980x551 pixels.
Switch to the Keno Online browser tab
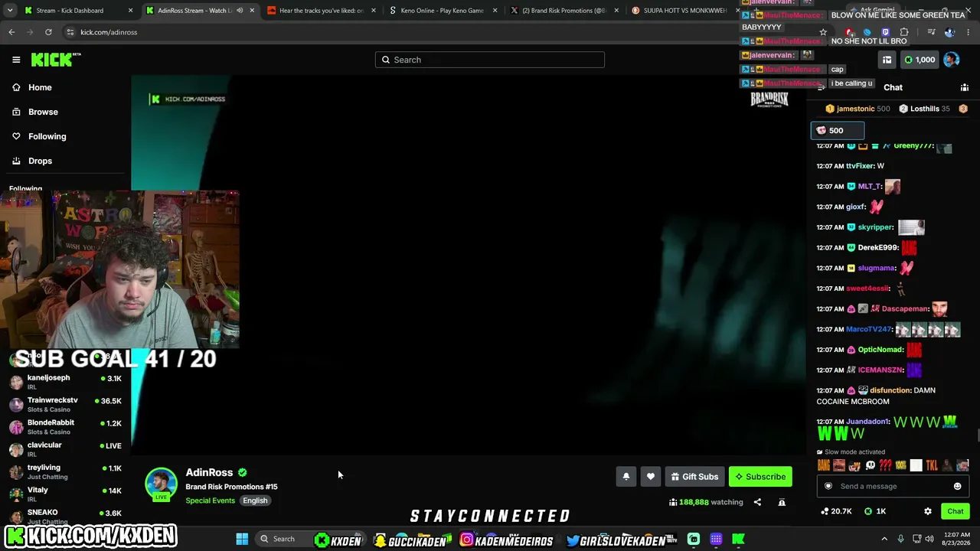click(x=443, y=11)
